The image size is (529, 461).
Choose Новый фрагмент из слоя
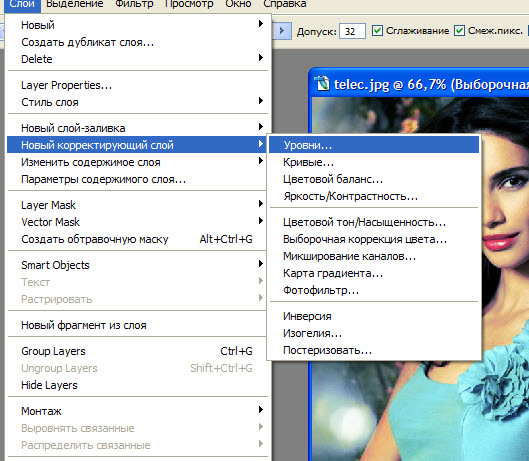click(138, 325)
